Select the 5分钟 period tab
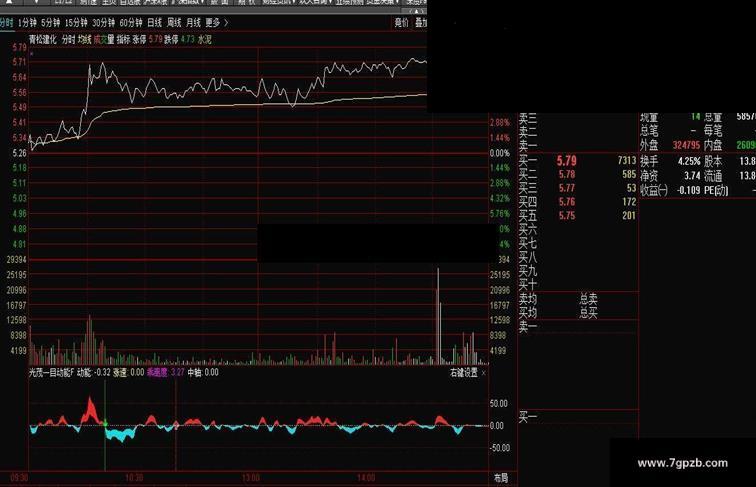The image size is (756, 487). tap(50, 23)
